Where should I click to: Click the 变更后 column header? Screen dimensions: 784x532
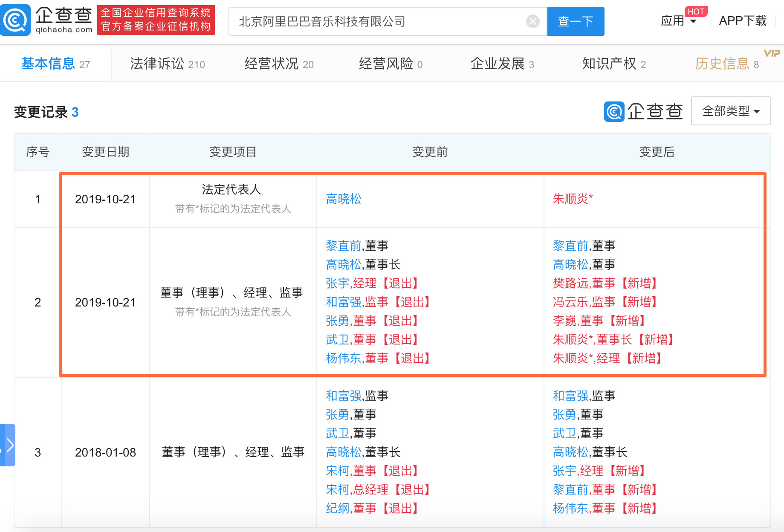[657, 152]
